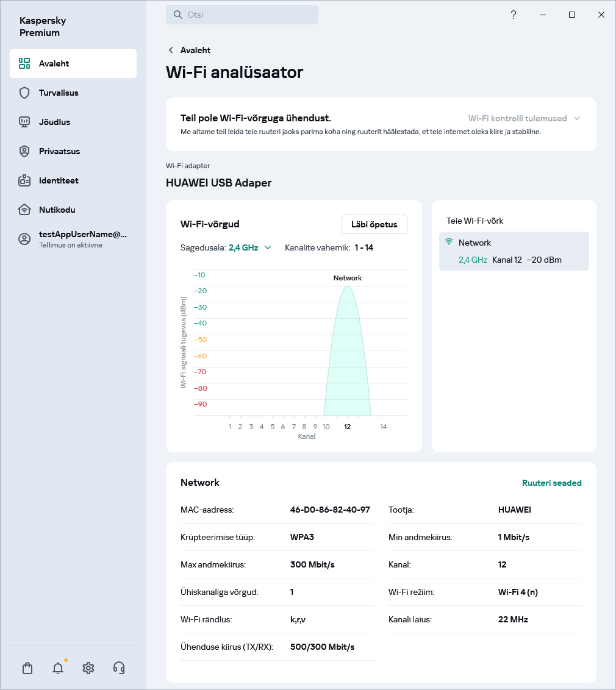This screenshot has width=616, height=690.
Task: Open notifications bell icon
Action: click(58, 668)
